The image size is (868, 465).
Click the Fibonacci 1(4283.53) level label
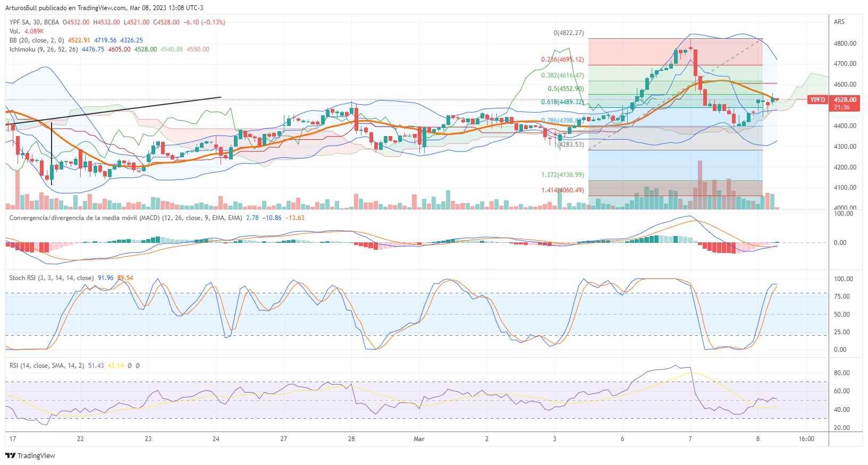(x=569, y=145)
